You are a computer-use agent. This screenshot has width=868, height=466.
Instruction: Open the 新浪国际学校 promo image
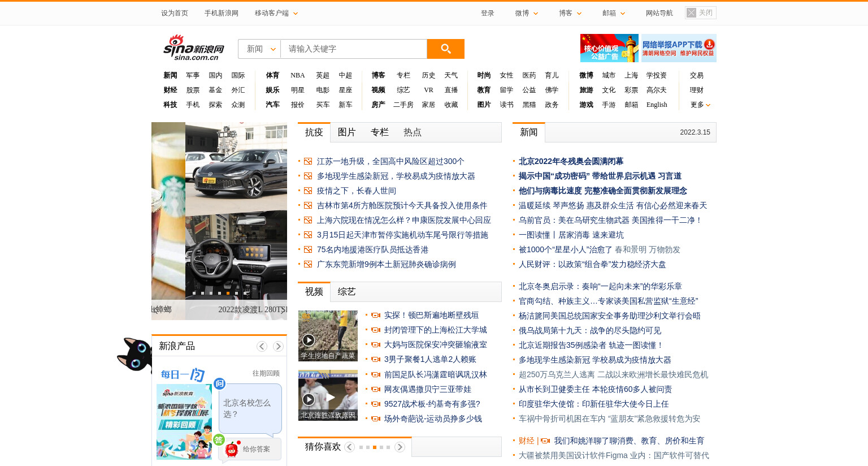point(184,422)
